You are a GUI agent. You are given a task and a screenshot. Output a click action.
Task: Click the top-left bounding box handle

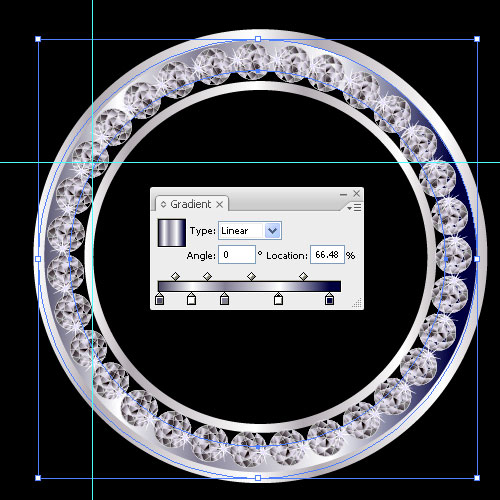38,39
